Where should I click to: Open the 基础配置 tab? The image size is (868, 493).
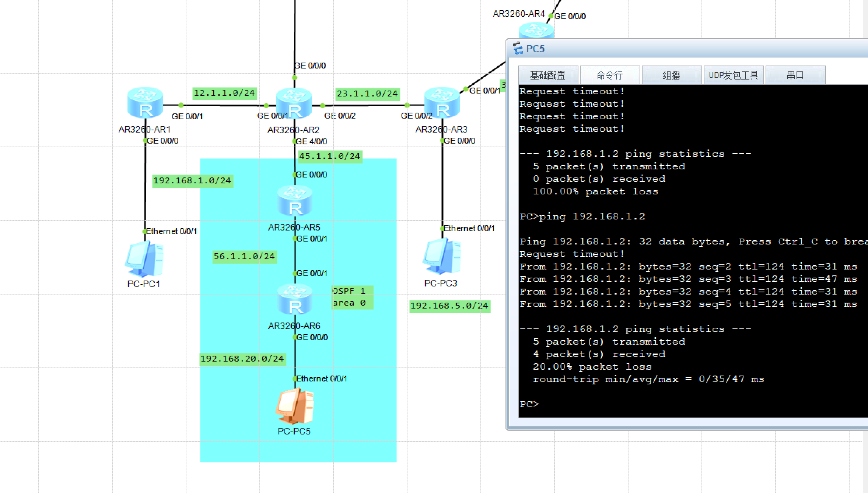[x=547, y=75]
